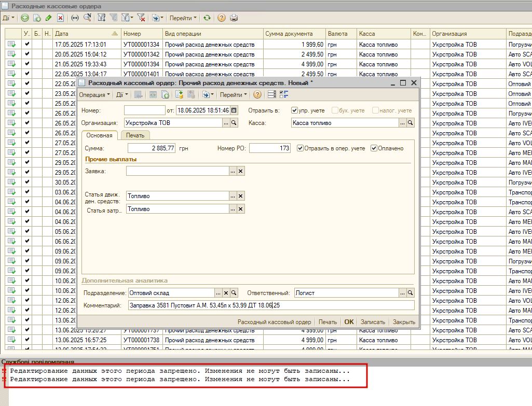The height and width of the screenshot is (406, 532).
Task: Click the undo posting icon in dialog
Action: pyautogui.click(x=192, y=95)
